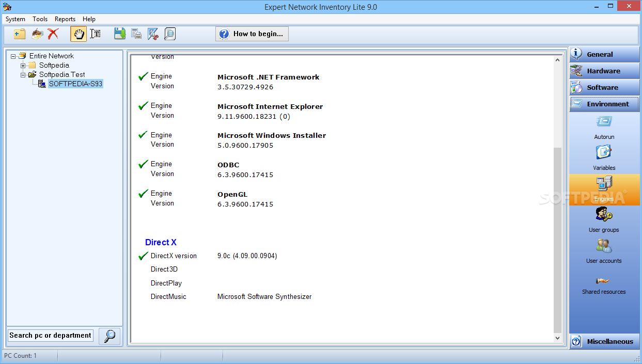Click the save report floppy disk icon

tap(120, 34)
